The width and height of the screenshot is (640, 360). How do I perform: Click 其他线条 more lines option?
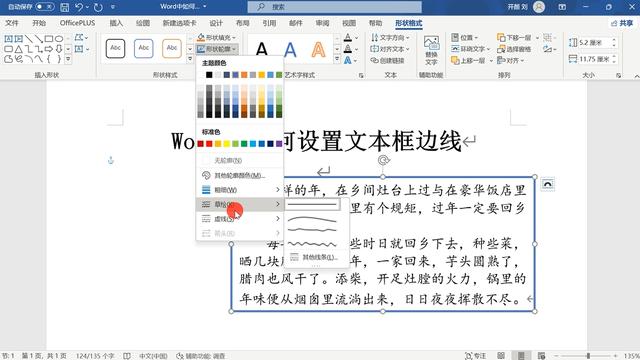(314, 258)
